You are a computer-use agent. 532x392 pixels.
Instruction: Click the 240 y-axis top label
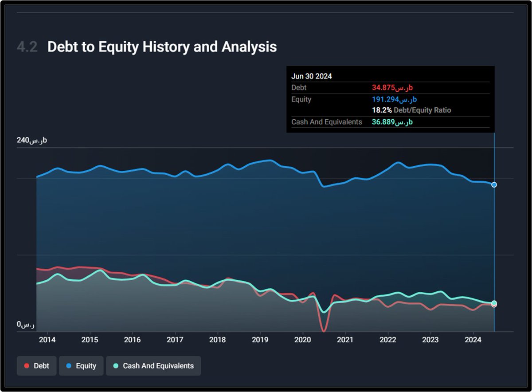tap(32, 141)
